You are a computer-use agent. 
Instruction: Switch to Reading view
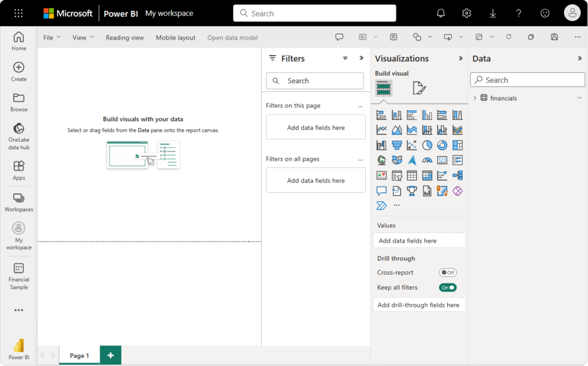click(125, 37)
